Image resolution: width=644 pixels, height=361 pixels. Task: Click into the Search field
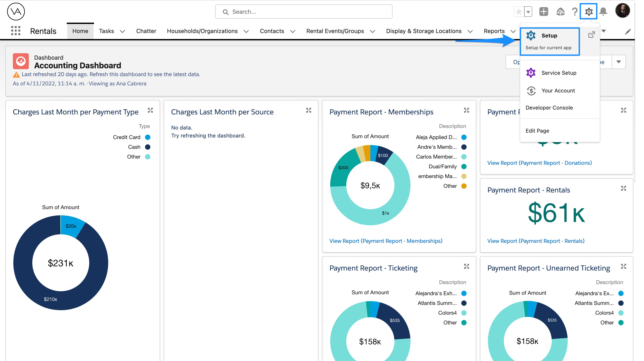coord(304,12)
